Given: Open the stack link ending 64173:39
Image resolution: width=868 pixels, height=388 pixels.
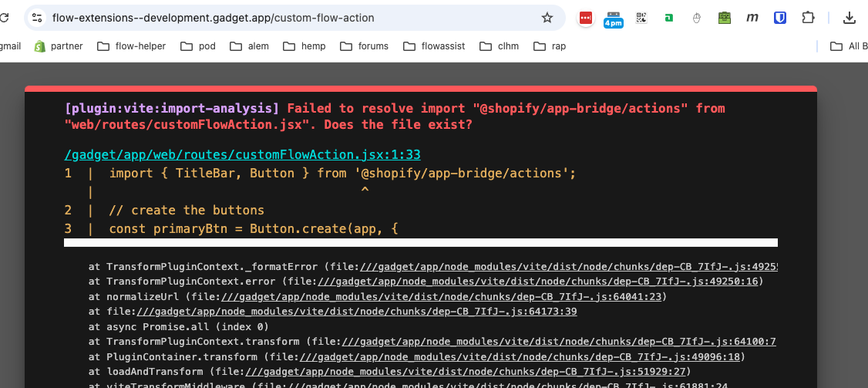Looking at the screenshot, I should click(x=356, y=312).
